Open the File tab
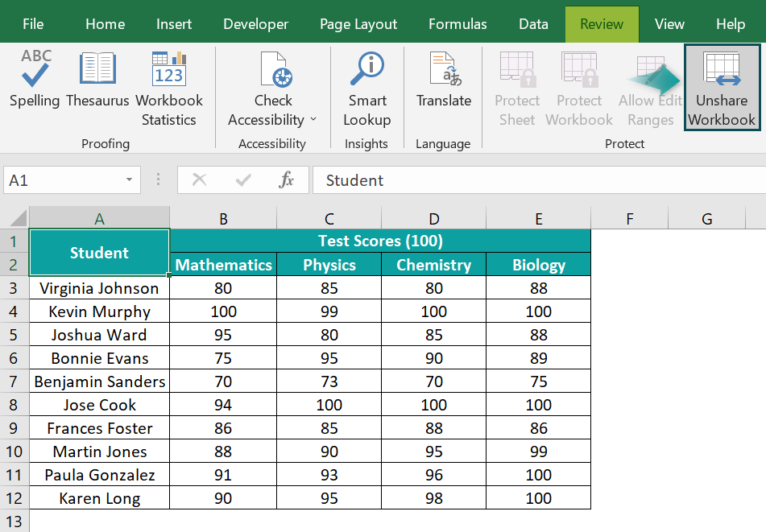The height and width of the screenshot is (532, 766). tap(33, 24)
